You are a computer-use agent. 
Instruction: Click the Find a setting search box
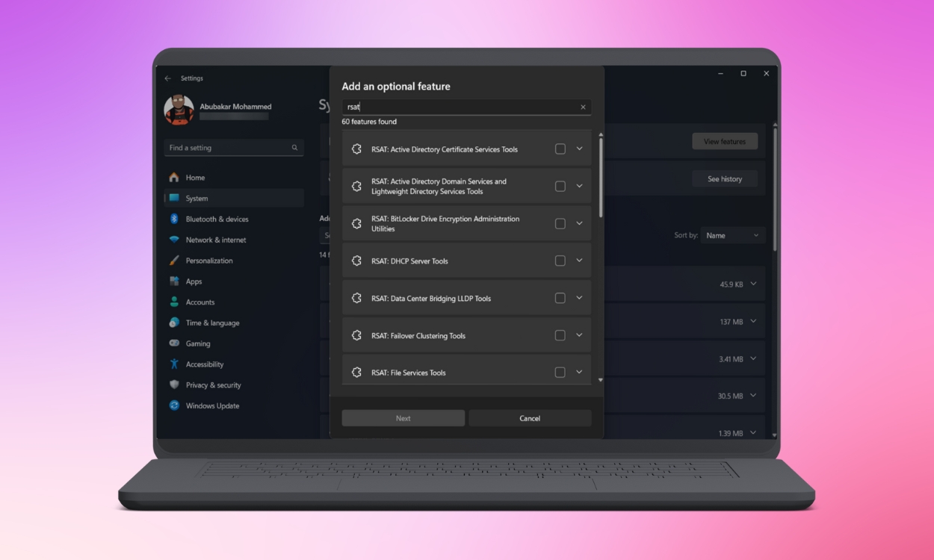point(228,148)
